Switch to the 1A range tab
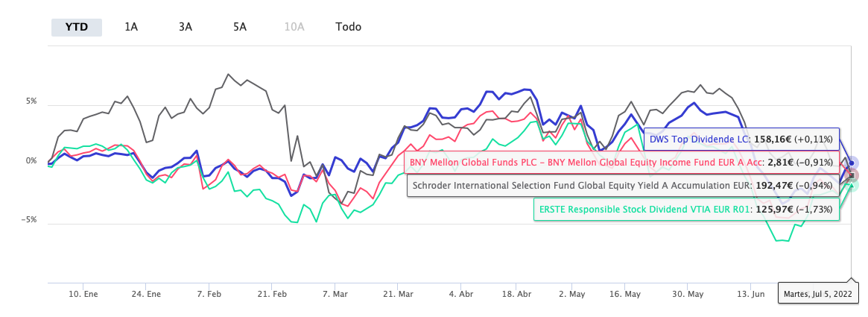Screen dimensions: 868x317 pyautogui.click(x=131, y=27)
